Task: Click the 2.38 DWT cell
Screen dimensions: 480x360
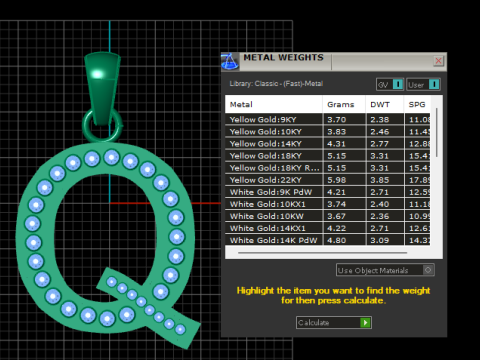Action: click(x=385, y=119)
